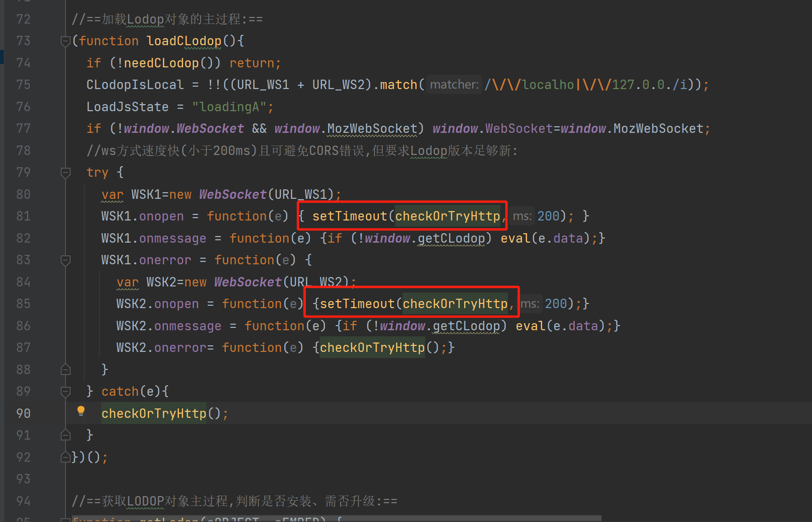Click the URL_WS2 in match expression

tap(338, 85)
